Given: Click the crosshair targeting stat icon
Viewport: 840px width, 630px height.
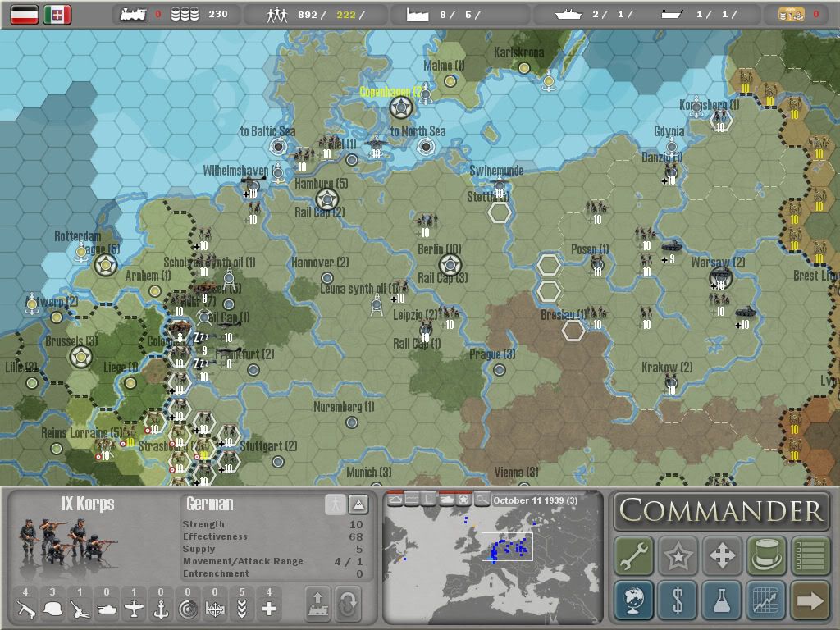Looking at the screenshot, I should click(215, 609).
